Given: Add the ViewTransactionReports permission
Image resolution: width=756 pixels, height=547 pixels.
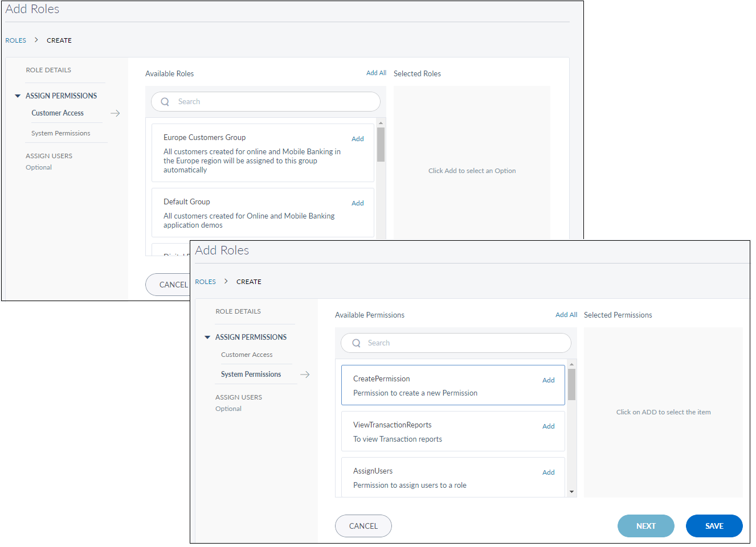Looking at the screenshot, I should pos(548,426).
